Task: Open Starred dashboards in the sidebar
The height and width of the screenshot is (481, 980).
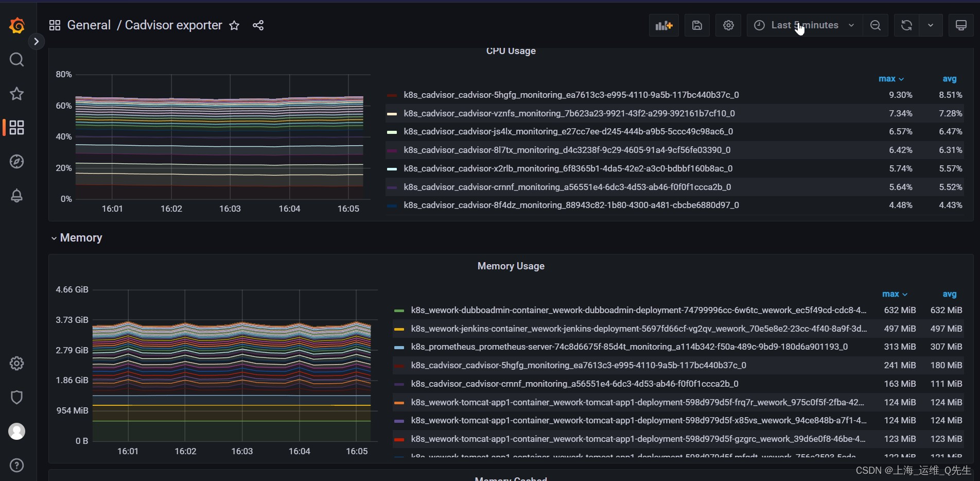Action: point(17,94)
